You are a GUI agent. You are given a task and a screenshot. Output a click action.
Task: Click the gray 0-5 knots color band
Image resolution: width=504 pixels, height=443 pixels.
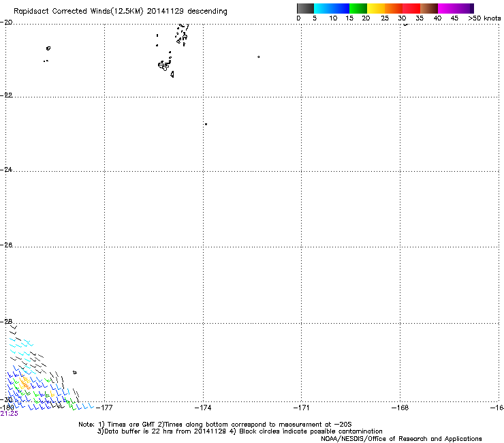click(305, 8)
